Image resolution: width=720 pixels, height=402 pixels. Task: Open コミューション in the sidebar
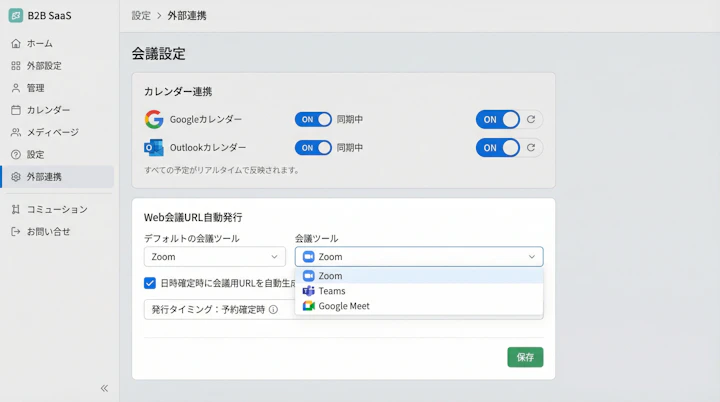[57, 209]
